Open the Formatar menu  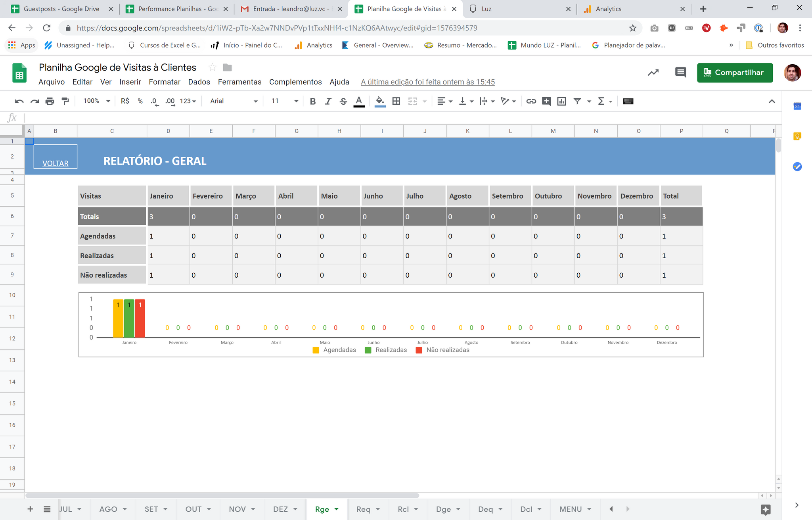pos(165,82)
